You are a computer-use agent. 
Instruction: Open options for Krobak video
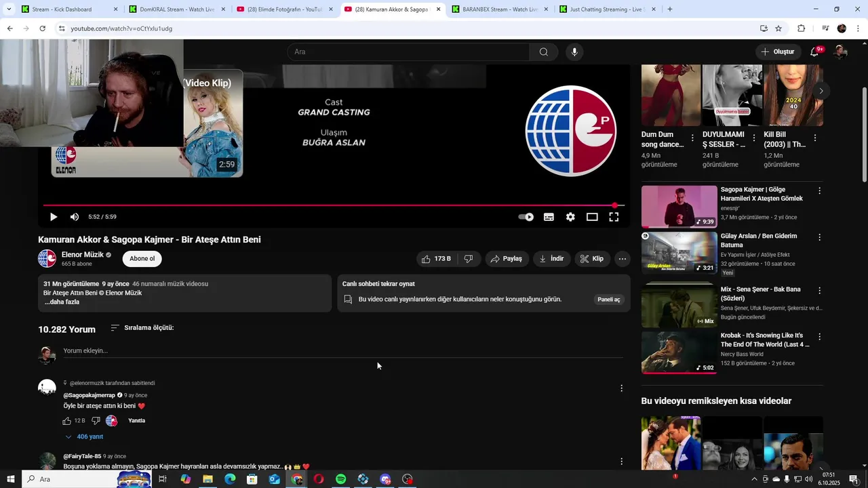tap(819, 336)
